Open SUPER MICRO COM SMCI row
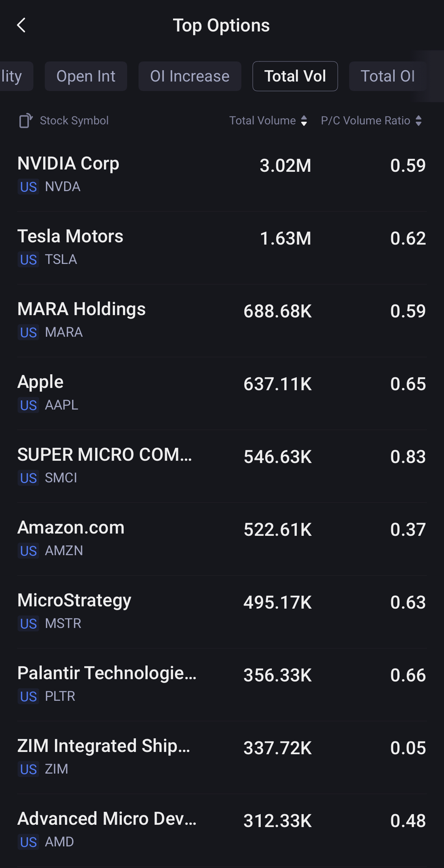This screenshot has height=868, width=444. [x=222, y=466]
